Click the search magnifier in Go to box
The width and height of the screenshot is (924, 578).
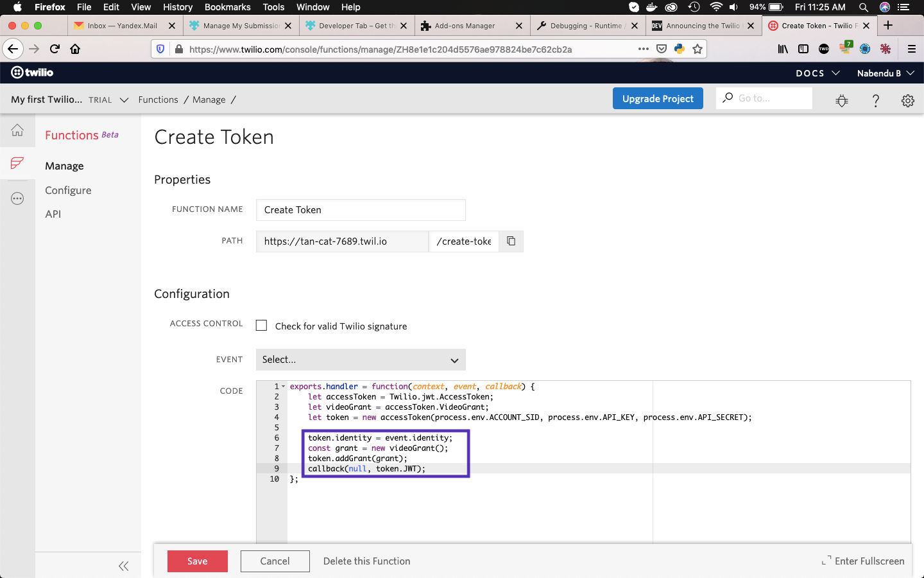(728, 98)
